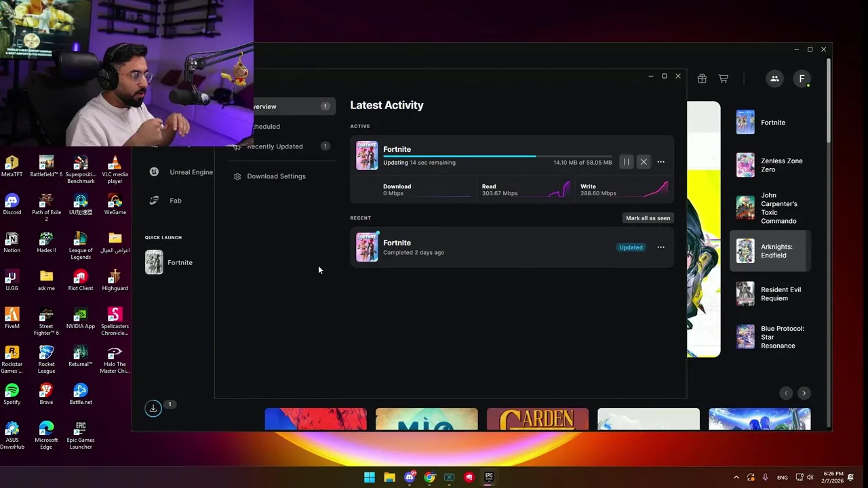The width and height of the screenshot is (868, 488).
Task: Open the WeGame desktop icon
Action: coord(115,204)
